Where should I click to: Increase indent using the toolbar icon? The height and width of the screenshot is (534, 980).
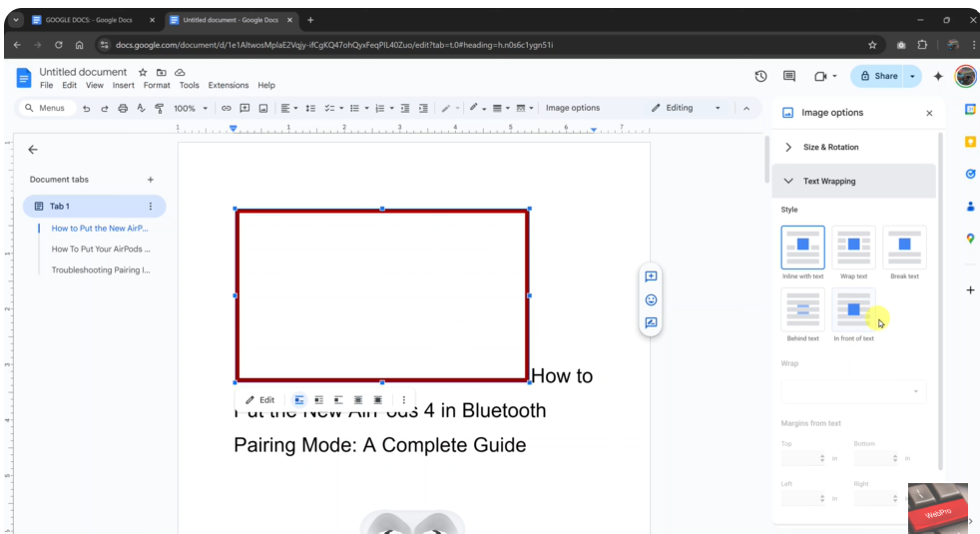(423, 108)
